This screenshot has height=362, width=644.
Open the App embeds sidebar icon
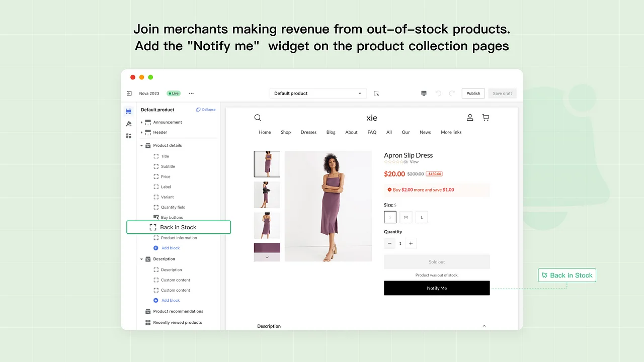click(x=129, y=135)
